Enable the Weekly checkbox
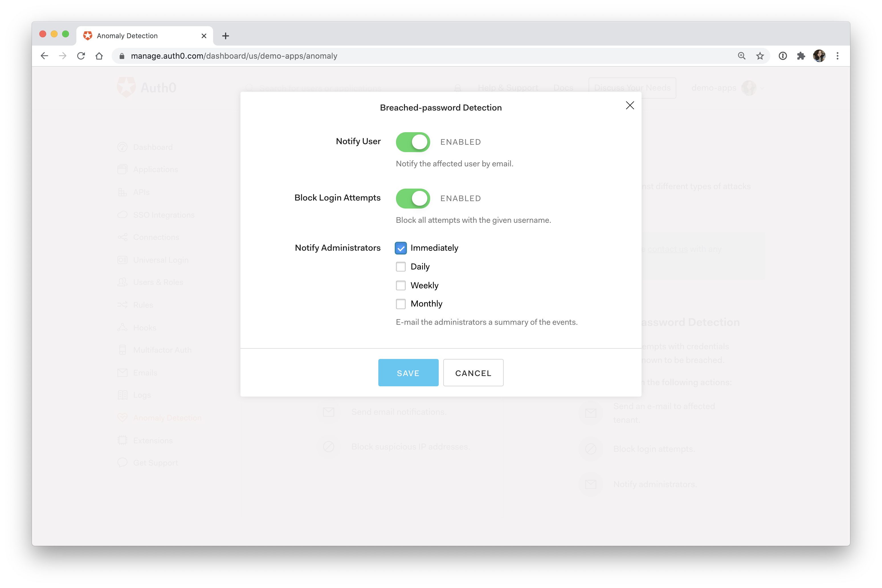 (x=401, y=285)
